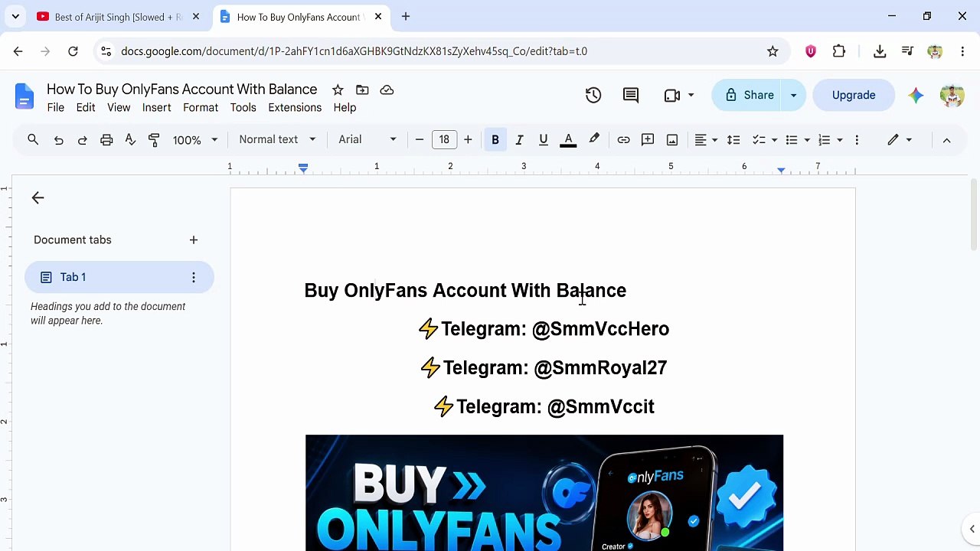Print the document

[x=106, y=139]
